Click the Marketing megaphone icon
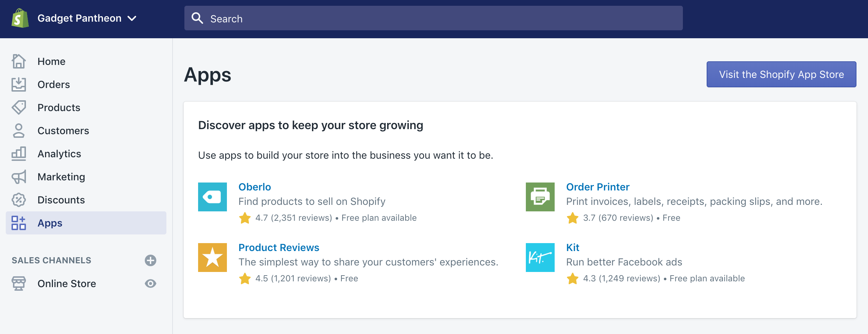 19,177
